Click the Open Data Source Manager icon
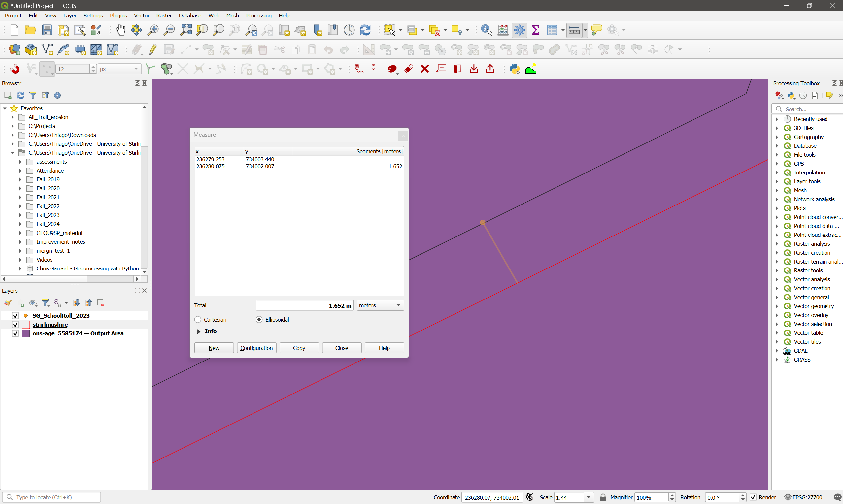The width and height of the screenshot is (843, 504). (14, 49)
